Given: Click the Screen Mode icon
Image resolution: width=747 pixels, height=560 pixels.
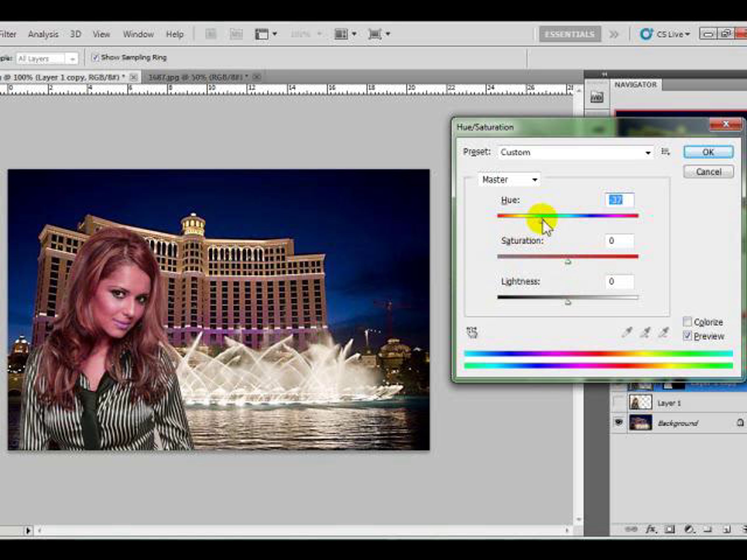Looking at the screenshot, I should point(375,34).
